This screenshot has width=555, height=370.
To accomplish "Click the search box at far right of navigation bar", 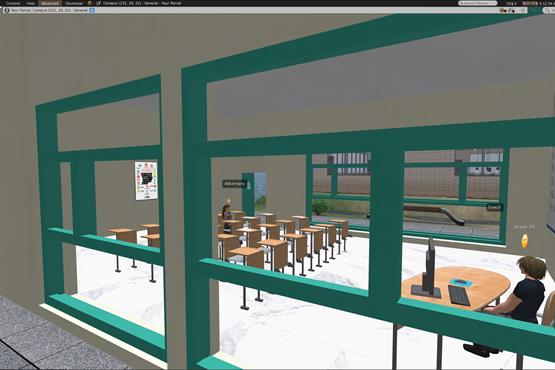I will click(x=549, y=11).
